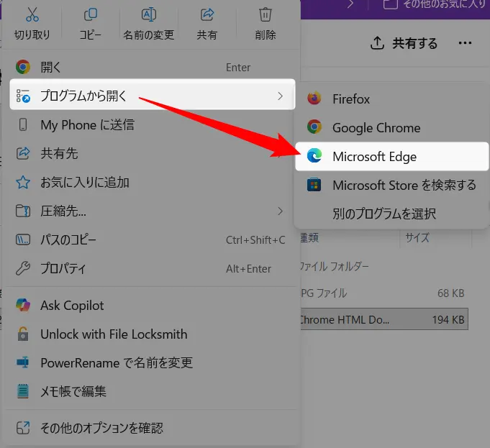Select the Chrome HTML Document file row
The width and height of the screenshot is (490, 448).
click(381, 319)
